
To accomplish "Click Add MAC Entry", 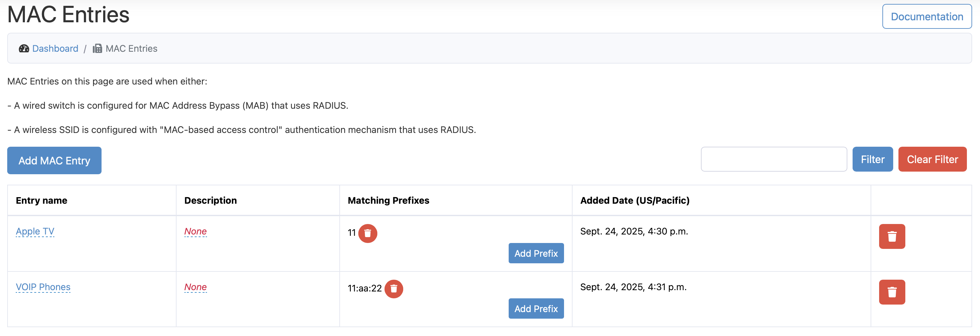I will coord(54,160).
